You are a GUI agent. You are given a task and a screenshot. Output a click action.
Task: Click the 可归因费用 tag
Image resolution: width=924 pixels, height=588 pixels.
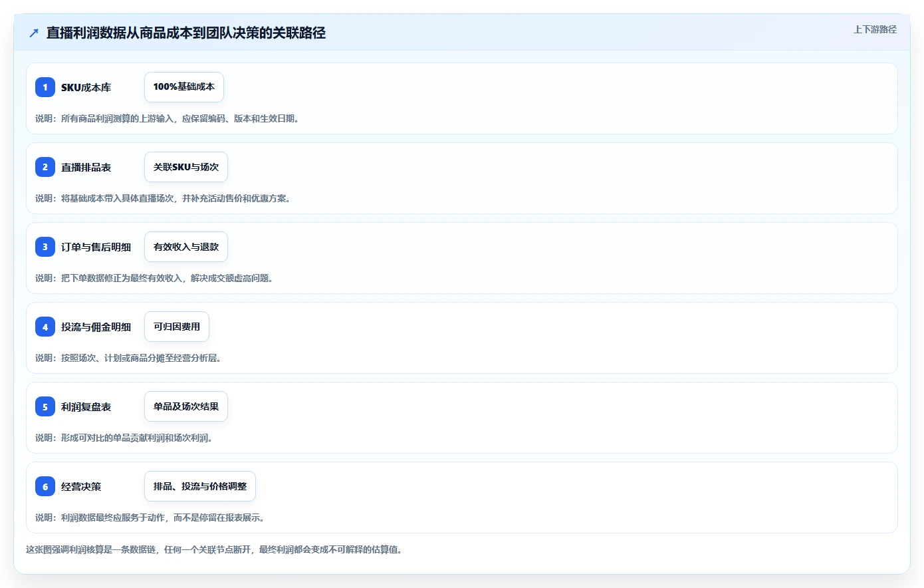(x=177, y=327)
